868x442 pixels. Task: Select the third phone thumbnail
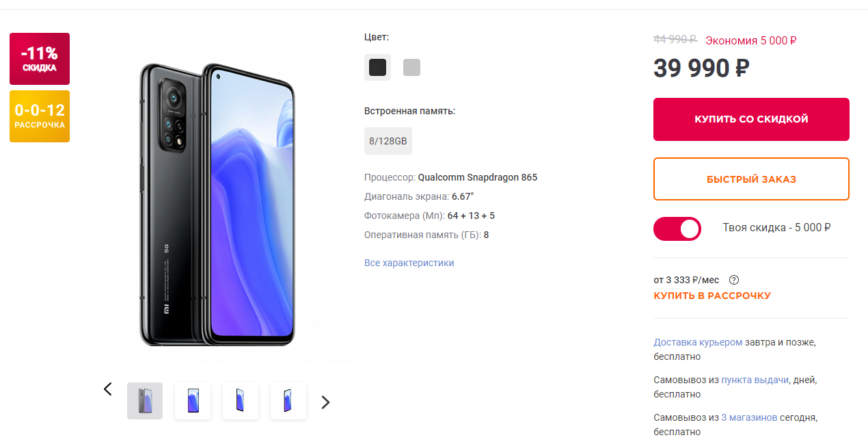click(x=241, y=401)
